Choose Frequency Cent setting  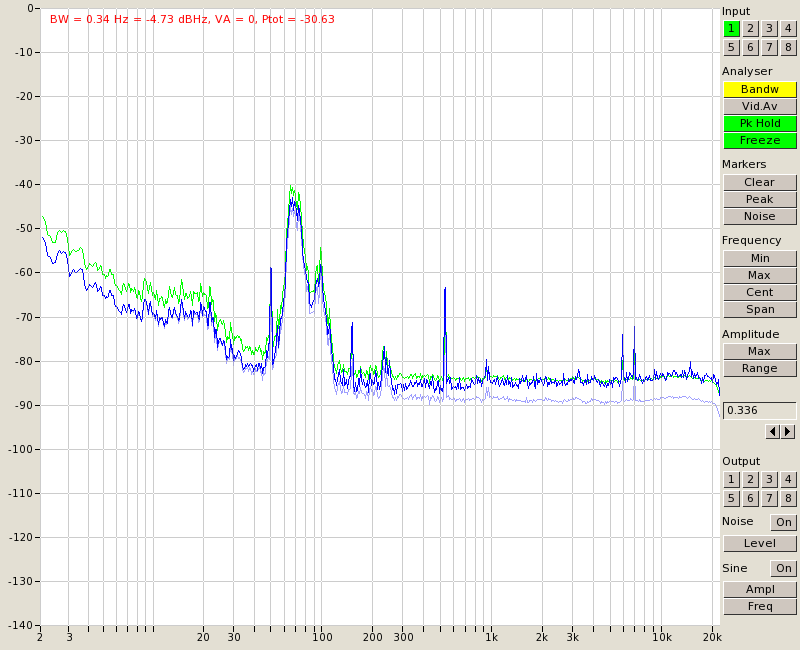(x=760, y=292)
